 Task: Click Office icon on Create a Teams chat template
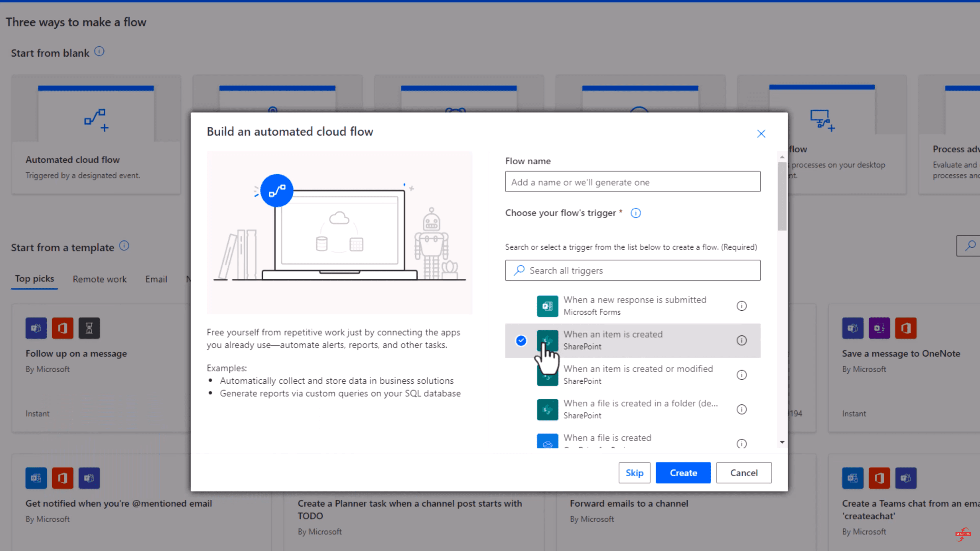[x=879, y=478]
